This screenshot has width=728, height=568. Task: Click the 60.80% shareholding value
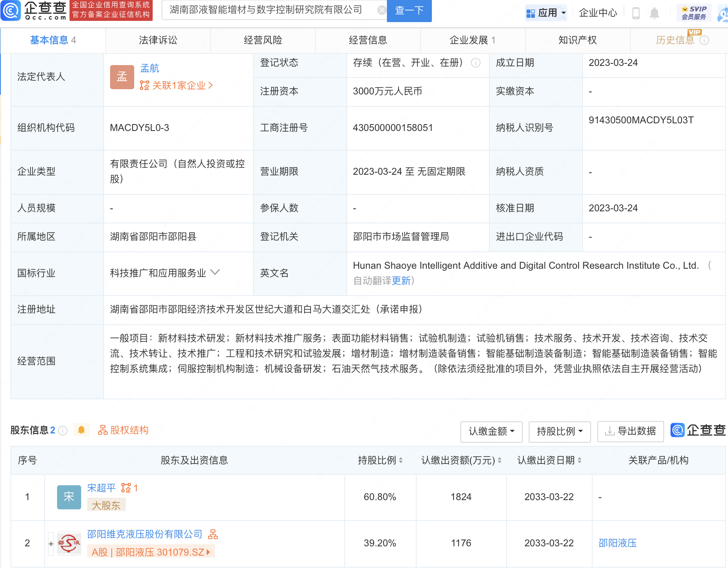pos(380,497)
